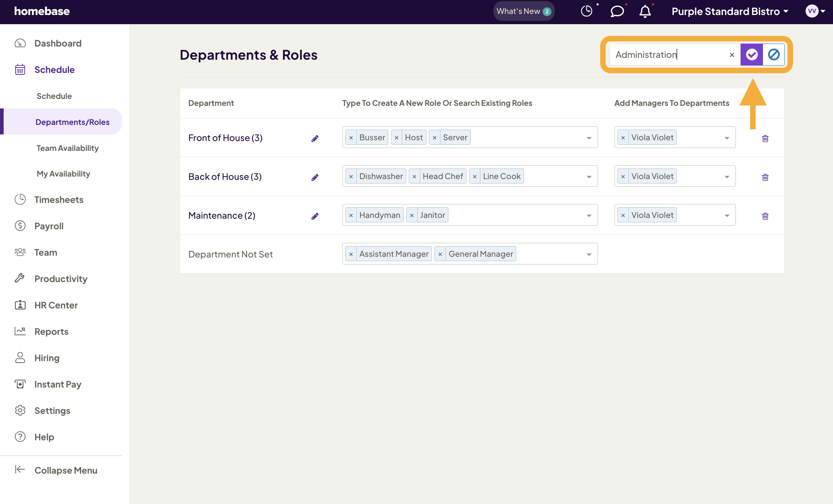Cancel department creation with the prohibit icon
This screenshot has height=504, width=833.
pyautogui.click(x=774, y=55)
